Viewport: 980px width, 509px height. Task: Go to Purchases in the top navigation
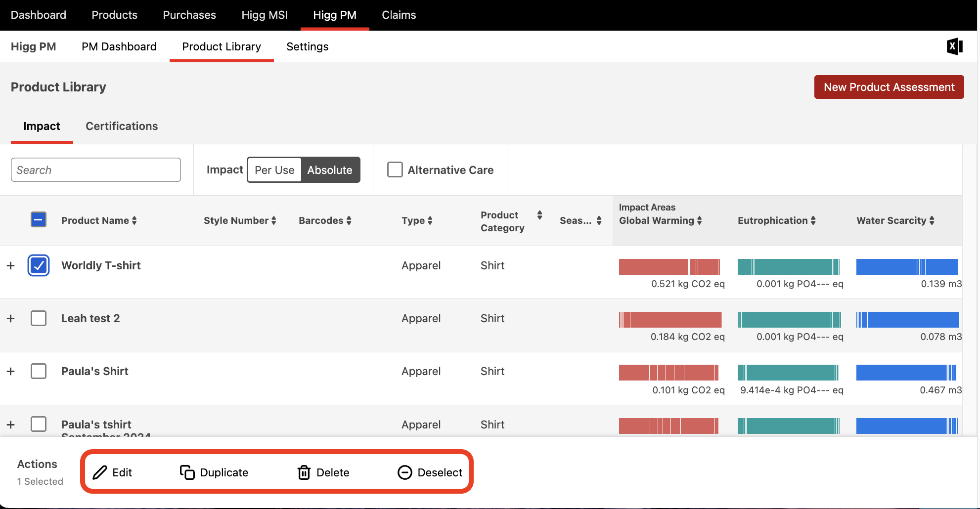point(189,15)
